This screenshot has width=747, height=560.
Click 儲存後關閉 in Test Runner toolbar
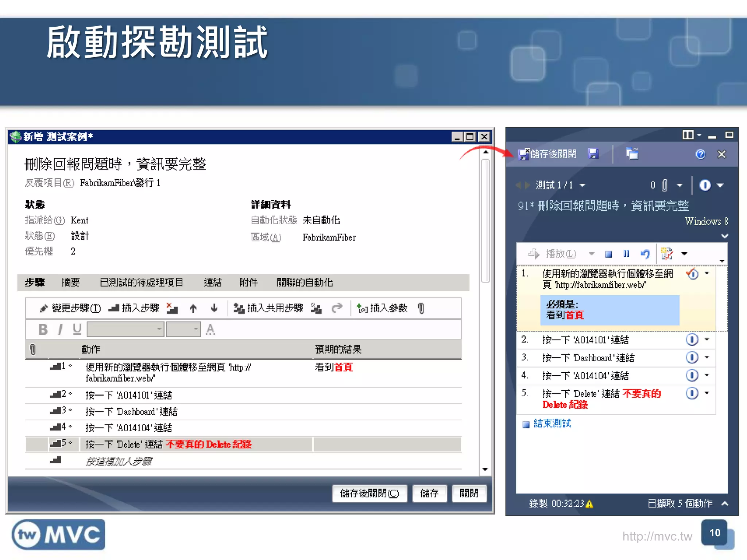click(x=547, y=154)
